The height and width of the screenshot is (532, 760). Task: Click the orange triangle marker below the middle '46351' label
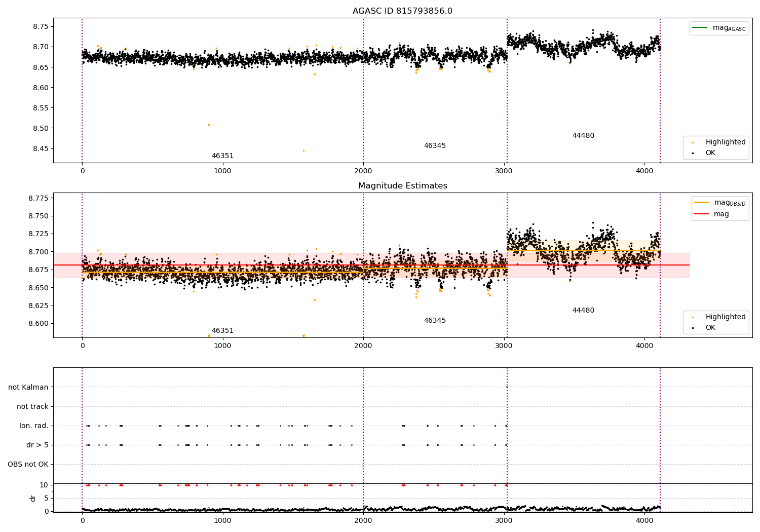click(x=209, y=336)
